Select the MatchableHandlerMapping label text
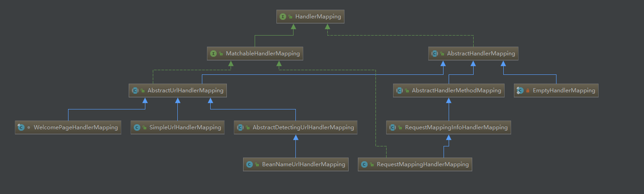 tap(263, 54)
